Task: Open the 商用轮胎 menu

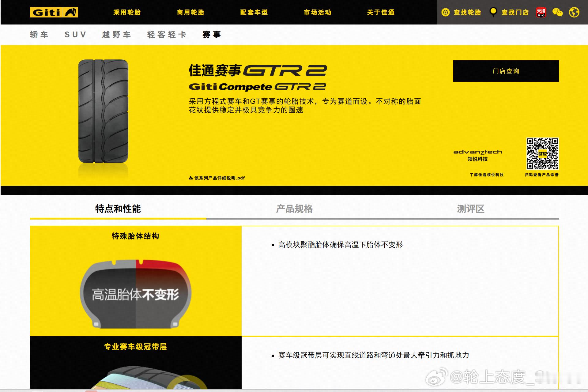Action: tap(190, 12)
